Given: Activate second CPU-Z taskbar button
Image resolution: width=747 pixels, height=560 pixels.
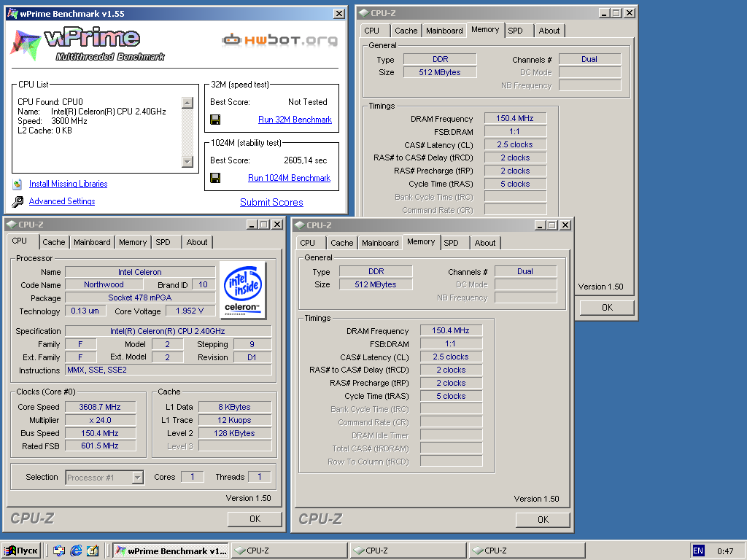Looking at the screenshot, I should pyautogui.click(x=409, y=551).
